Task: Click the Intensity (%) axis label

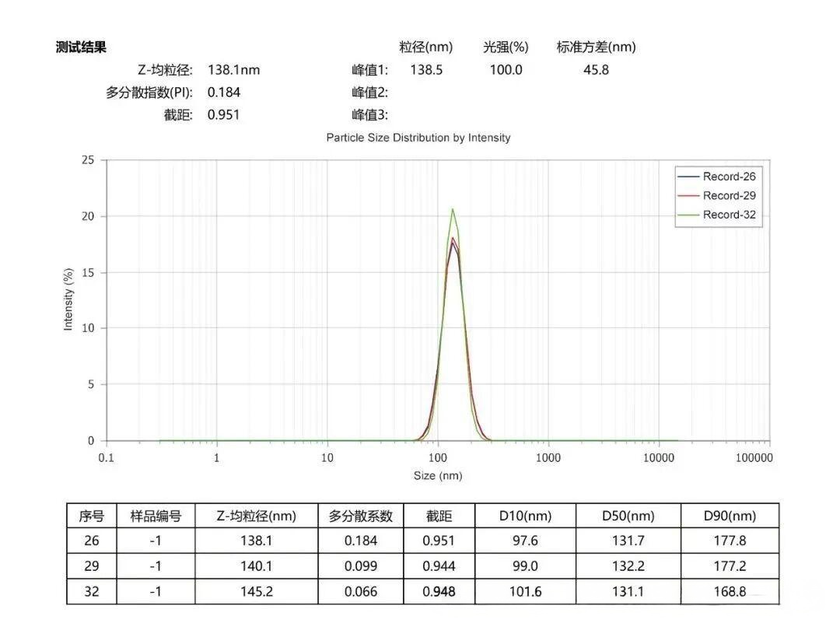Action: [68, 299]
